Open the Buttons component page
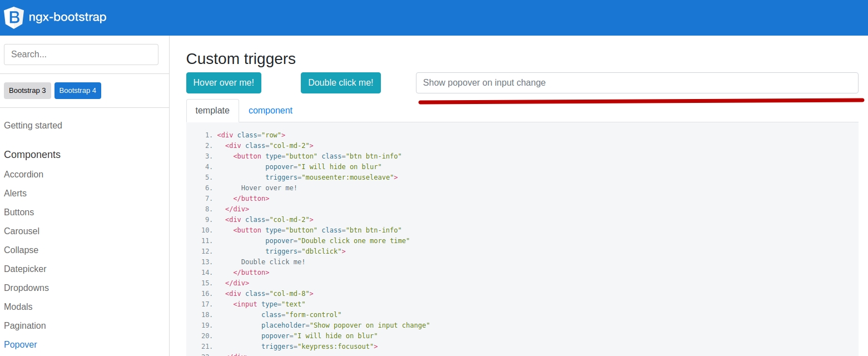868x356 pixels. tap(19, 212)
